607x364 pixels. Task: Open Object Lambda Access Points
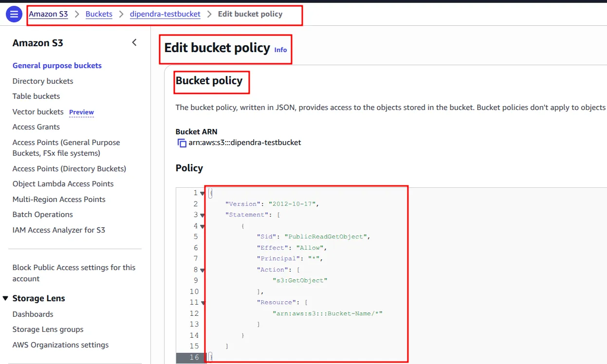(x=63, y=184)
